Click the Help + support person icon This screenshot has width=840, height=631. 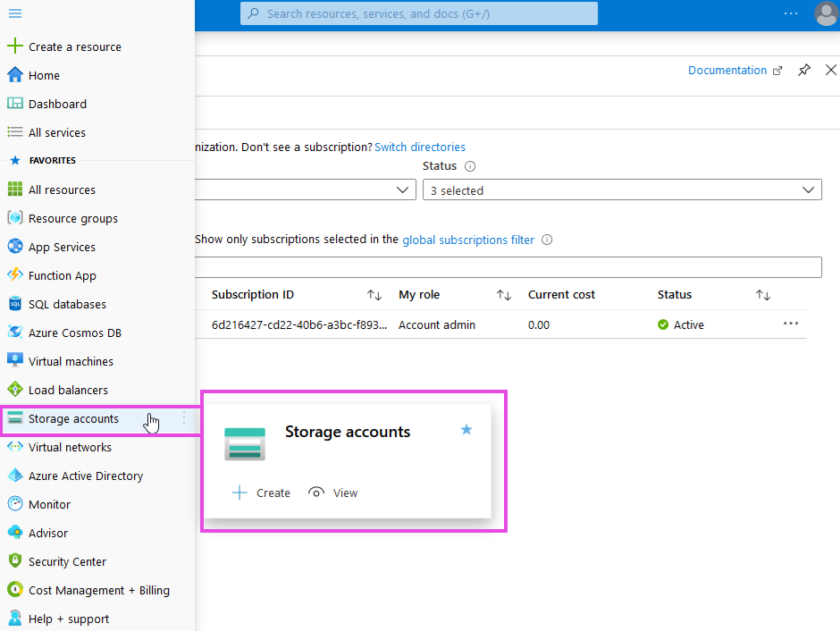pos(15,618)
